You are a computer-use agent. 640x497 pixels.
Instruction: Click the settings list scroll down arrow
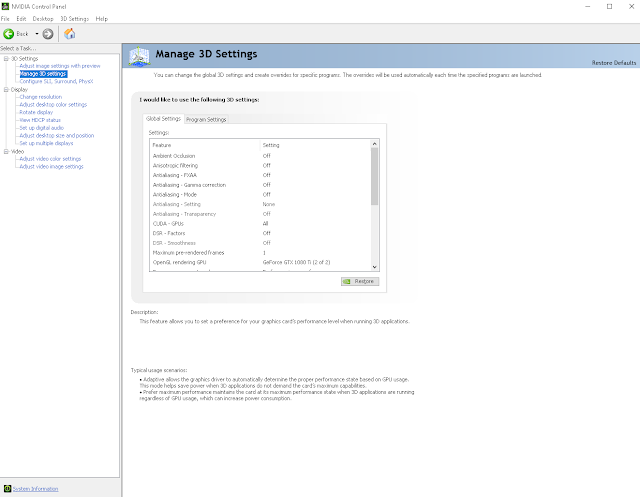pyautogui.click(x=374, y=267)
